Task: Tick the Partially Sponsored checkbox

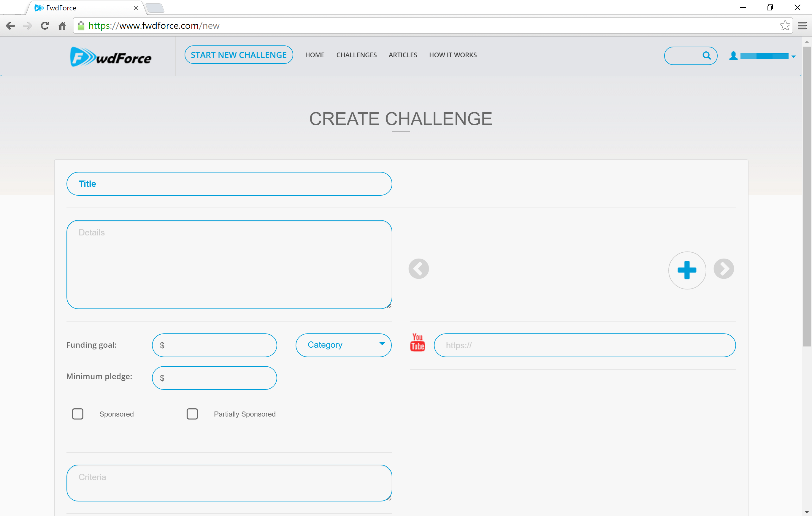Action: pyautogui.click(x=192, y=414)
